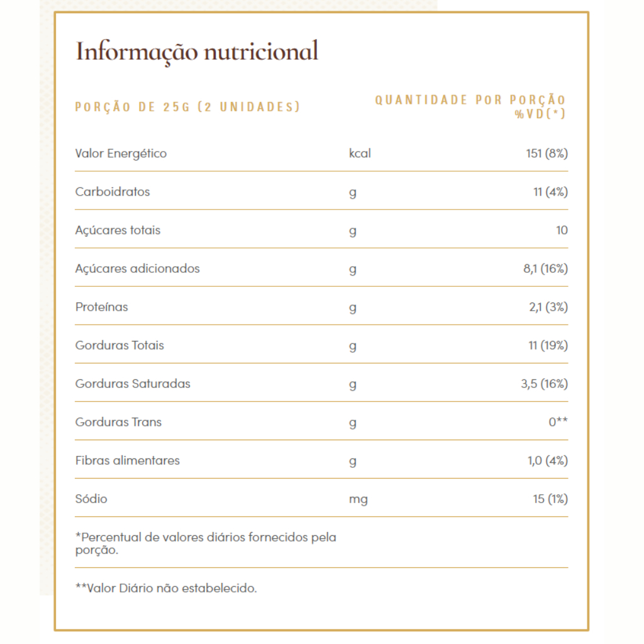The height and width of the screenshot is (644, 644).
Task: Click the "Fibras alimentares" row label
Action: 127,460
